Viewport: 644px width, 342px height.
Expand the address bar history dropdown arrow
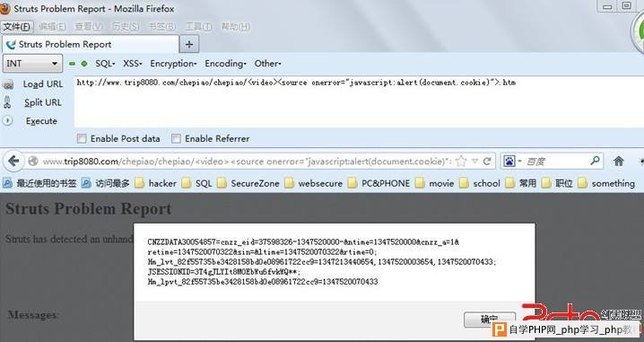click(474, 162)
